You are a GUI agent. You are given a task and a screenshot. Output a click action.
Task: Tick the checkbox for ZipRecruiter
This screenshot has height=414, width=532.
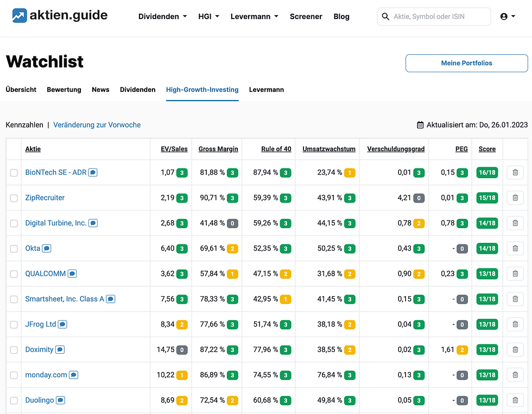tap(14, 198)
